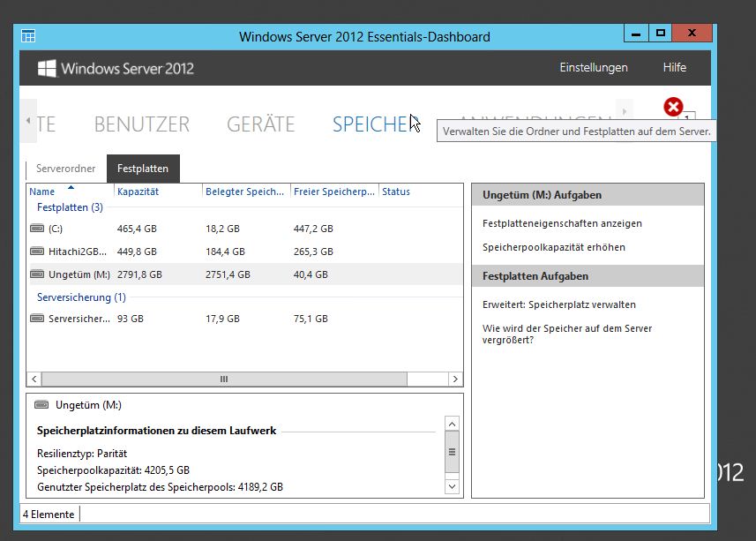
Task: Click Speicherpoolkapazität erhöhen
Action: coord(553,247)
